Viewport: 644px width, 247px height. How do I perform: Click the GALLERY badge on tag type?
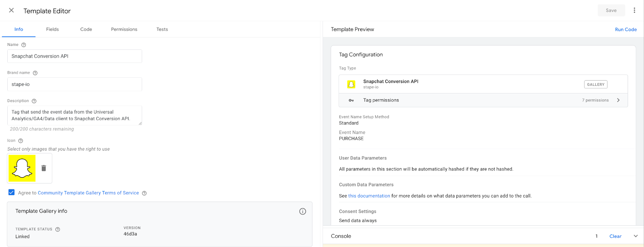(596, 85)
